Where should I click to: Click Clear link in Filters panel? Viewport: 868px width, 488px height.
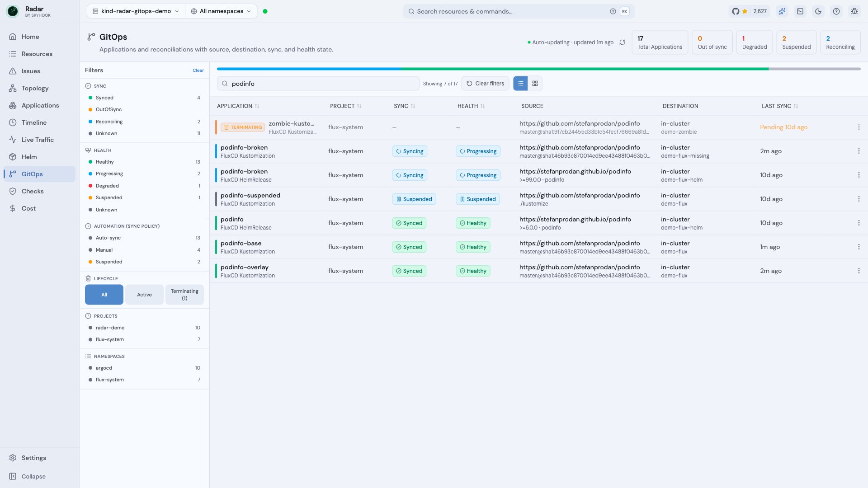198,70
